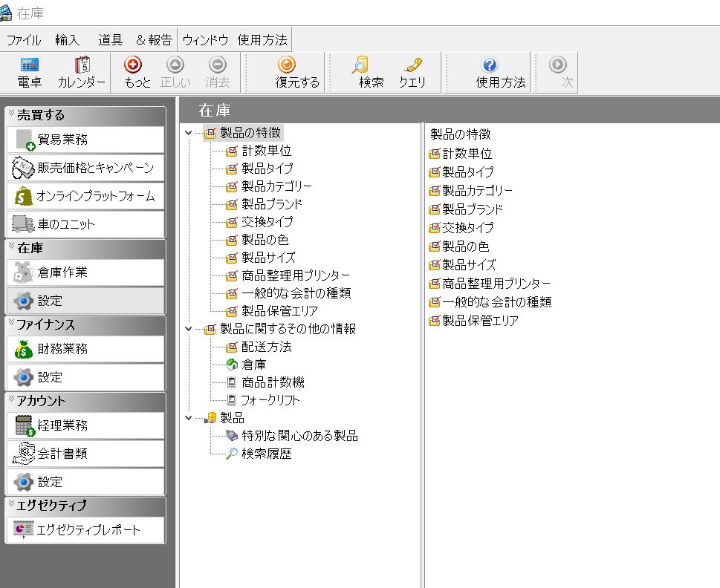Click the 使用方法 help icon in toolbar

(490, 65)
